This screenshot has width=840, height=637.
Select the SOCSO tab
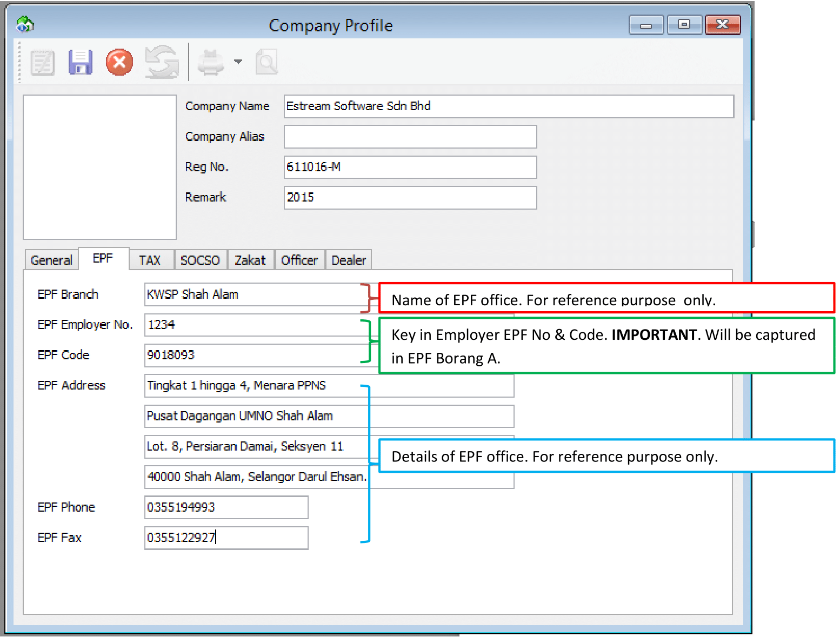(200, 260)
